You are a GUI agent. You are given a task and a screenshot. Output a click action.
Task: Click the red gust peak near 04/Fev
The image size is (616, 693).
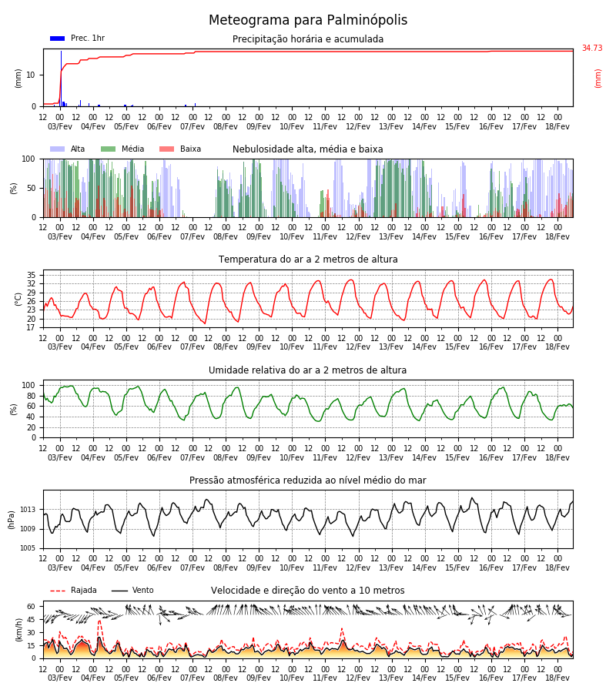pos(99,621)
